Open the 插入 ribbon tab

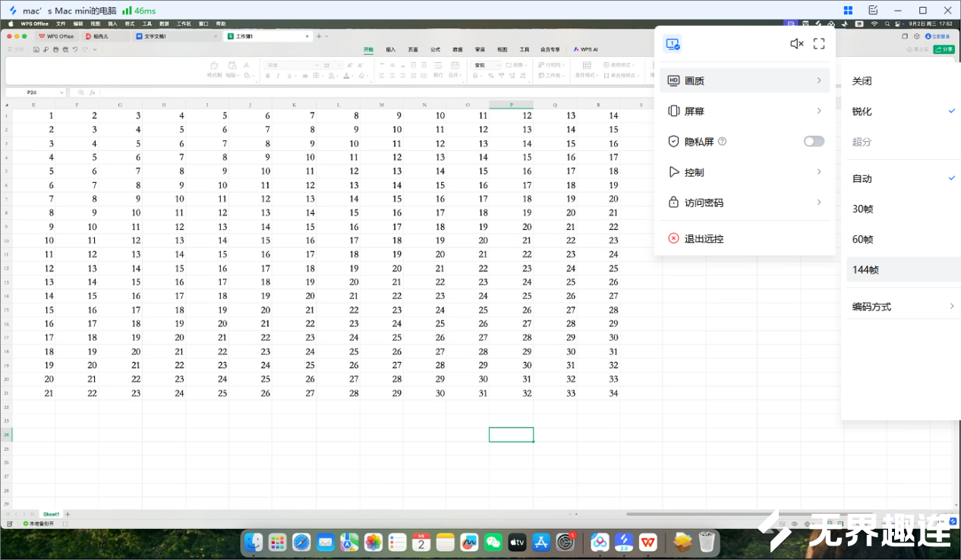[x=391, y=49]
